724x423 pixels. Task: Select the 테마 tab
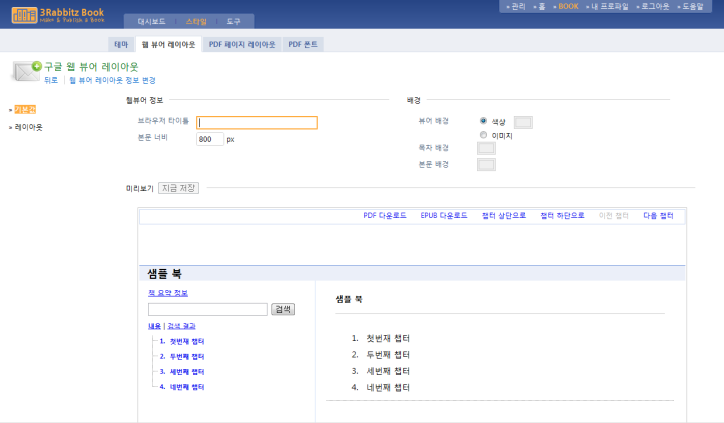(121, 44)
